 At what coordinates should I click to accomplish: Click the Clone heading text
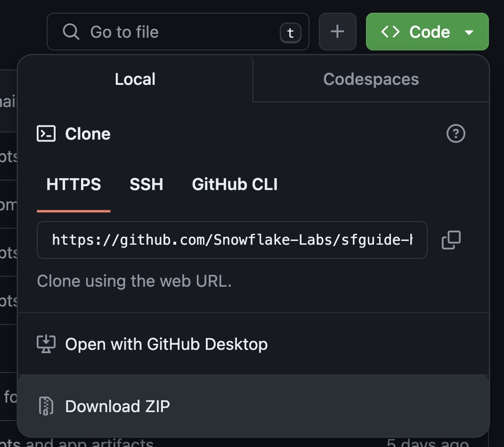(88, 134)
